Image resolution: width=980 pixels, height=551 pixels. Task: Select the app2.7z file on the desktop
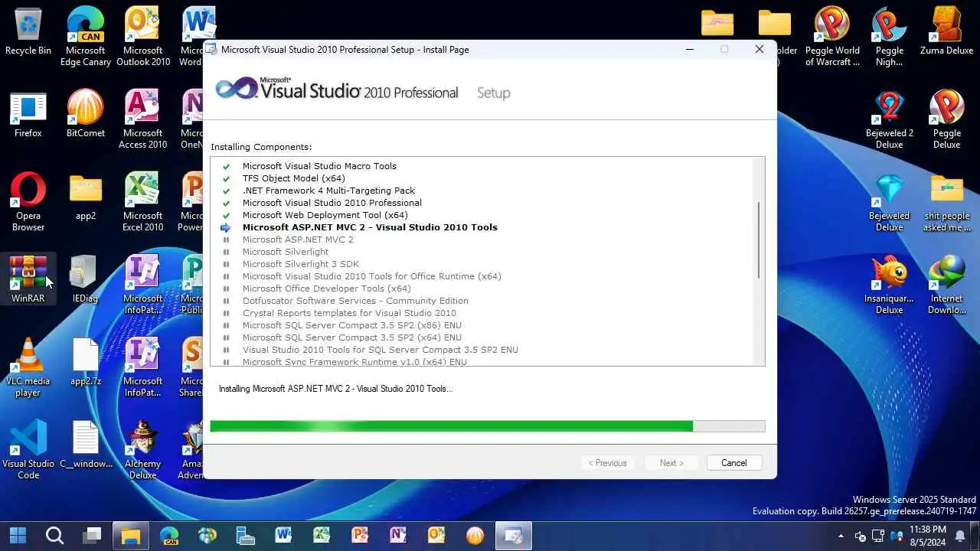pos(86,362)
